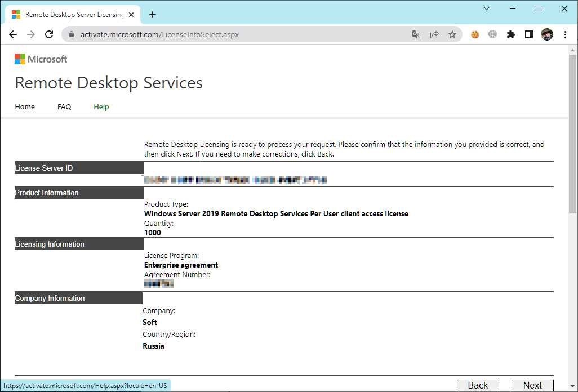Maximize the browser window
This screenshot has width=578, height=392.
(539, 8)
